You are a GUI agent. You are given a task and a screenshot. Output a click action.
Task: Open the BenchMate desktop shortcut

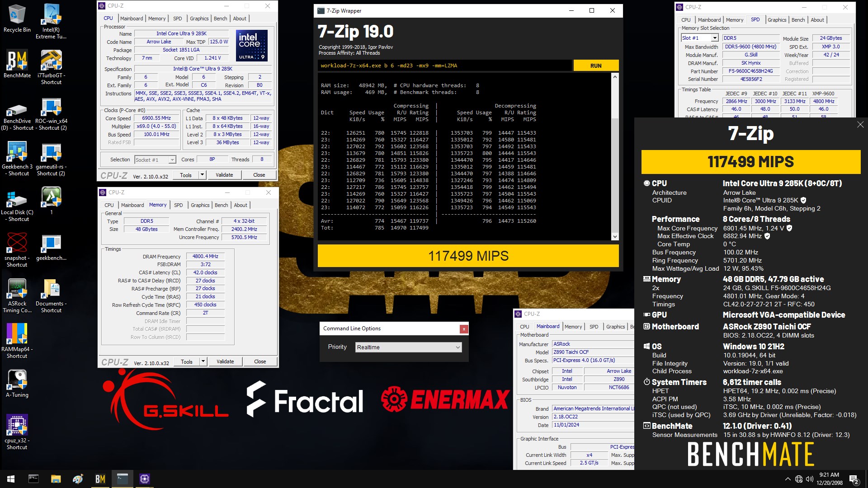point(17,64)
